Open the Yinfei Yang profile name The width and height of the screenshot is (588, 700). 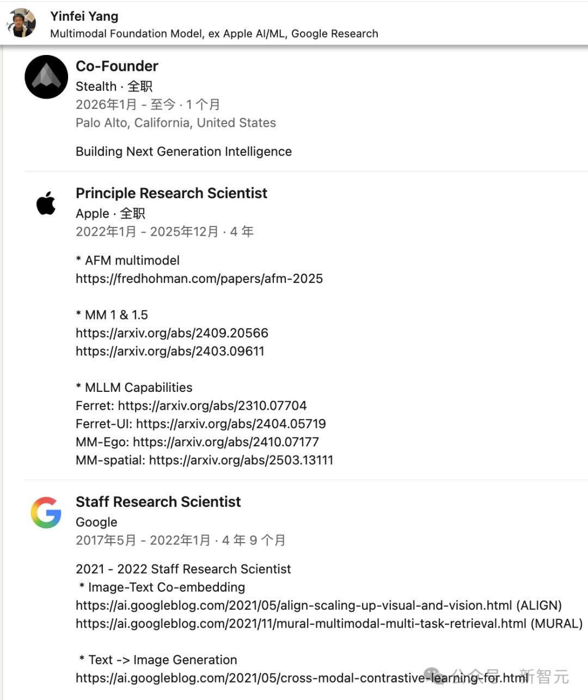point(84,16)
